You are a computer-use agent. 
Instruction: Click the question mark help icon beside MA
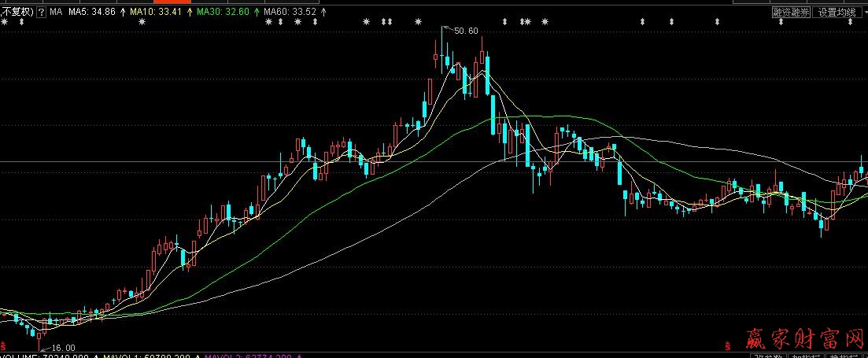coord(41,13)
